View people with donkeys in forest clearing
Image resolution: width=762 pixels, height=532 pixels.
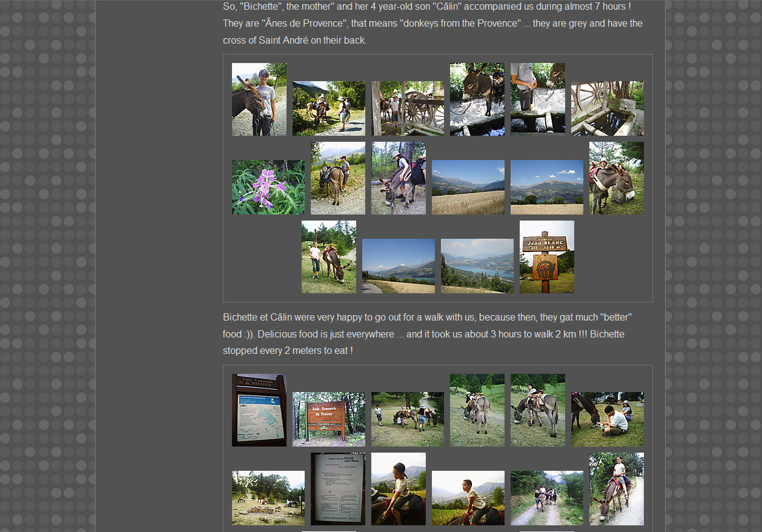point(407,419)
